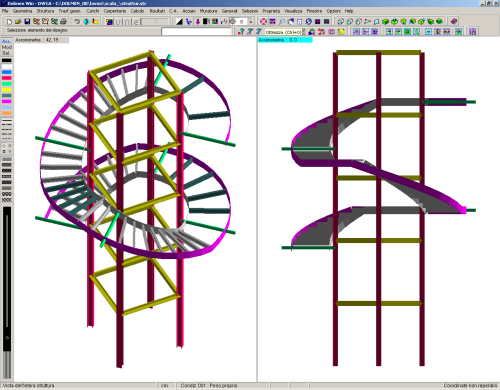Viewport: 500px width, 390px height.
Task: Click the cyan circle icon next to undo
Action: coord(86,22)
